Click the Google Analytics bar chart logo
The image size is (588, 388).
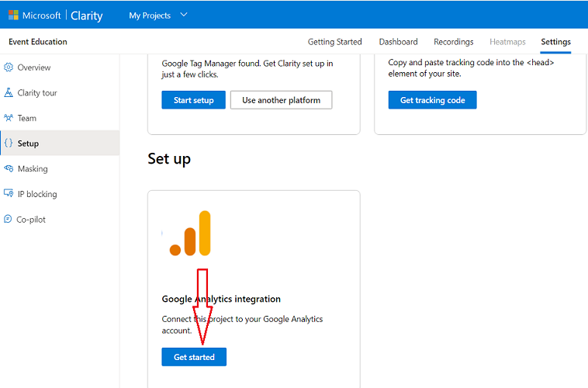coord(190,233)
